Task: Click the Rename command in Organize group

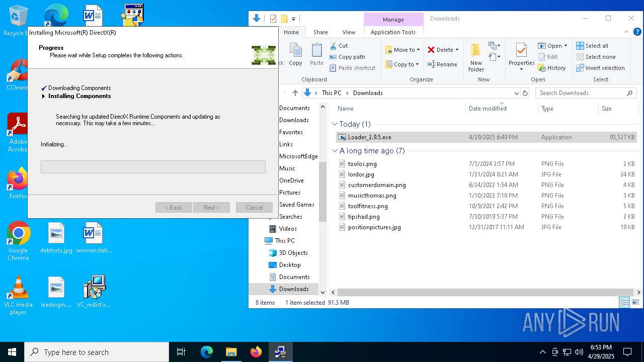Action: pyautogui.click(x=442, y=64)
